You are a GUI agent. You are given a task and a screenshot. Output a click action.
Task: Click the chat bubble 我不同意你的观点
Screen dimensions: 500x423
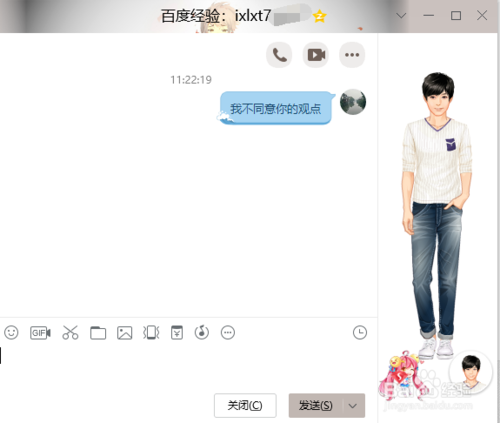coord(276,108)
